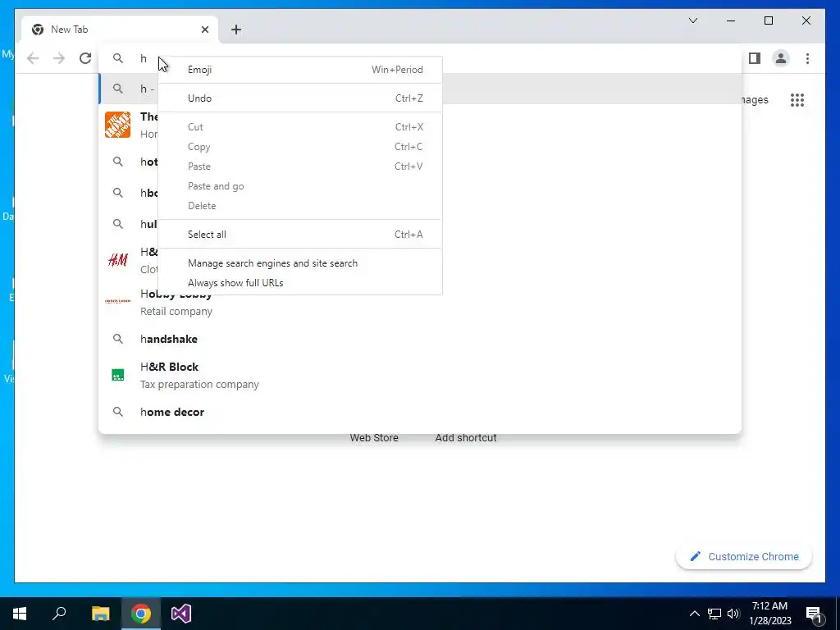
Task: Launch Visual Studio from the taskbar
Action: pos(181,614)
